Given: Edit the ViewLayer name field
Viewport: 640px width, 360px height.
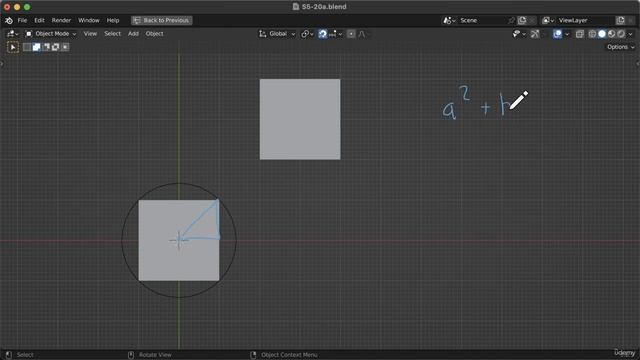Looking at the screenshot, I should click(x=585, y=20).
